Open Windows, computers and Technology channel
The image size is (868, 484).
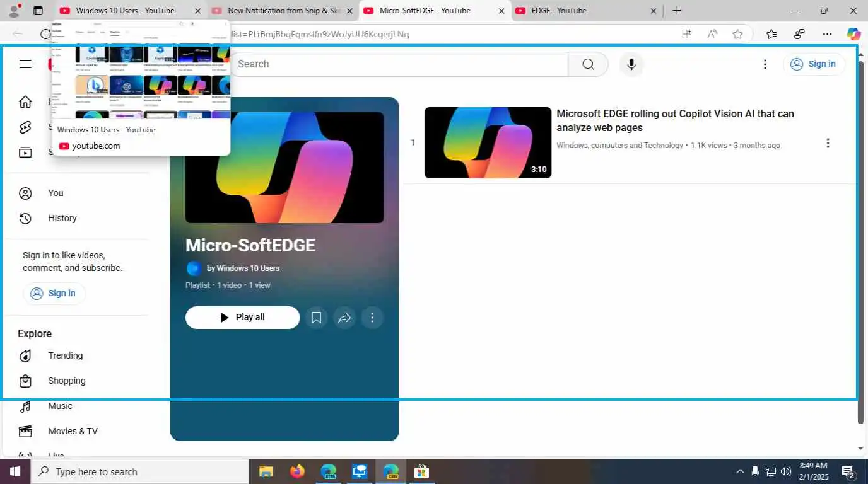[619, 146]
